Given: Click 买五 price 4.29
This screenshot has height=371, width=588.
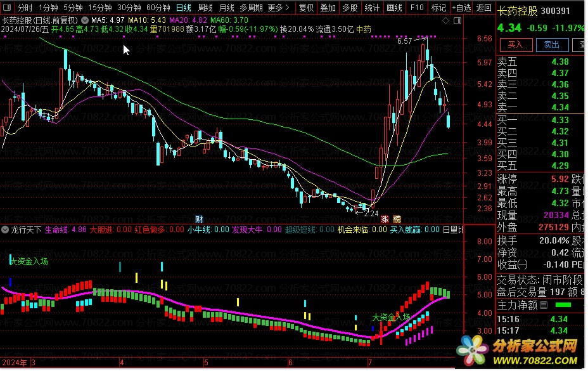Looking at the screenshot, I should click(560, 166).
